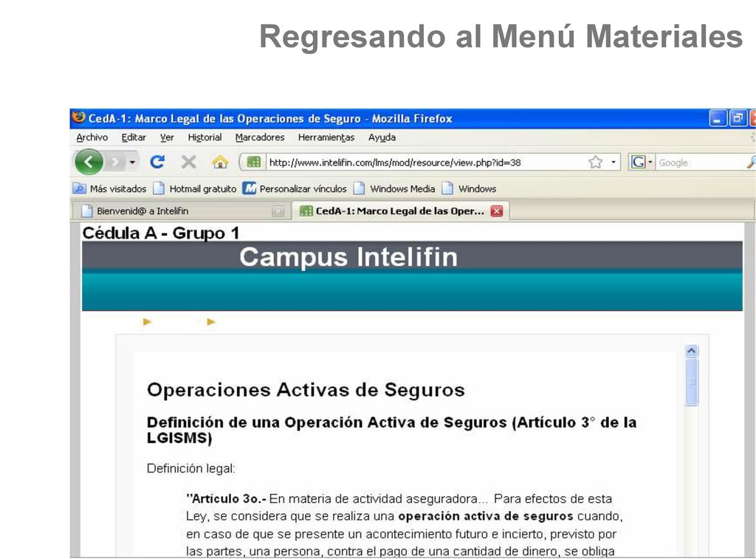
Task: Open the Marcadores menu
Action: click(x=260, y=137)
